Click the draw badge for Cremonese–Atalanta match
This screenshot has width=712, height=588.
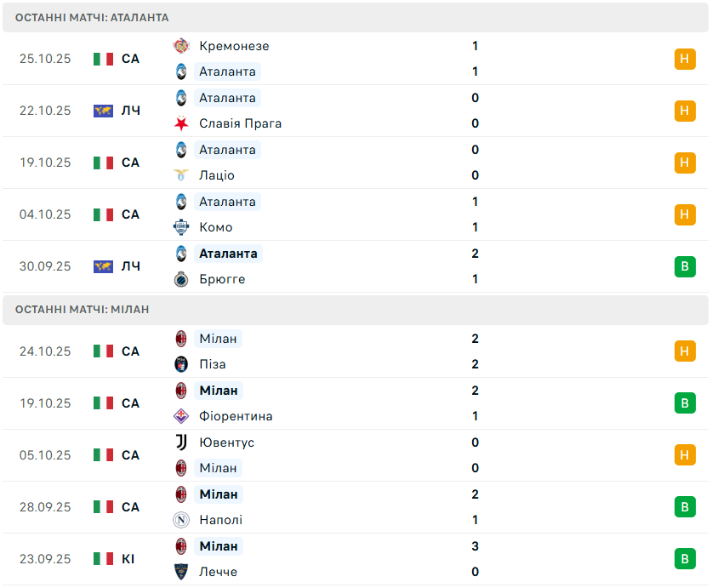(x=684, y=59)
